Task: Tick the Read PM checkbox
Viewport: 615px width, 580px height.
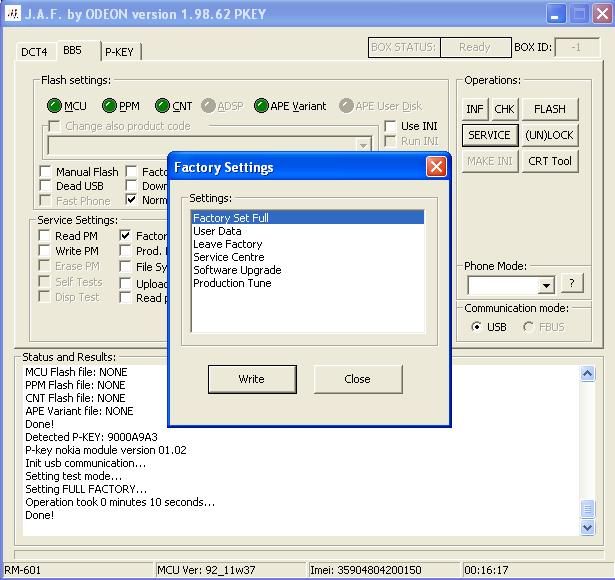Action: click(46, 237)
